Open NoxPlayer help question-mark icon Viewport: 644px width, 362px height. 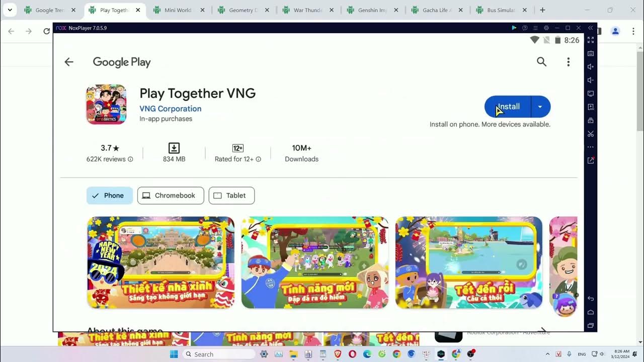(525, 28)
